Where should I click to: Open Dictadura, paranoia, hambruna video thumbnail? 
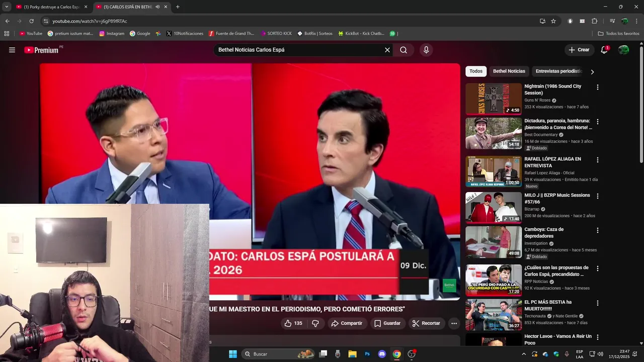493,133
